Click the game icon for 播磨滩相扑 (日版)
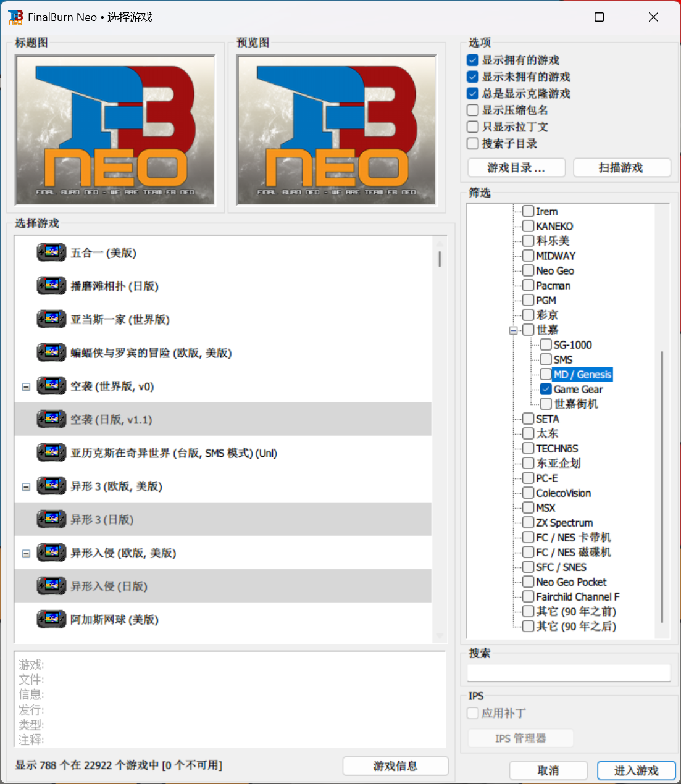Image resolution: width=681 pixels, height=784 pixels. pyautogui.click(x=51, y=286)
